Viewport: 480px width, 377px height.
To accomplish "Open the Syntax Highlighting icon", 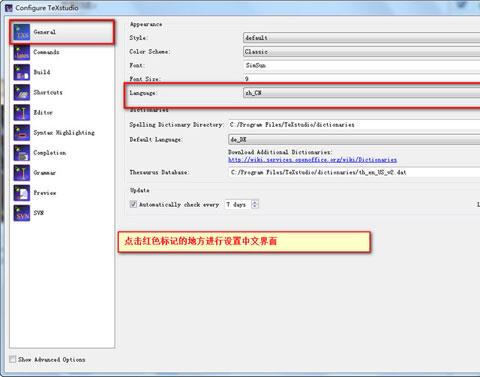I will pyautogui.click(x=22, y=132).
